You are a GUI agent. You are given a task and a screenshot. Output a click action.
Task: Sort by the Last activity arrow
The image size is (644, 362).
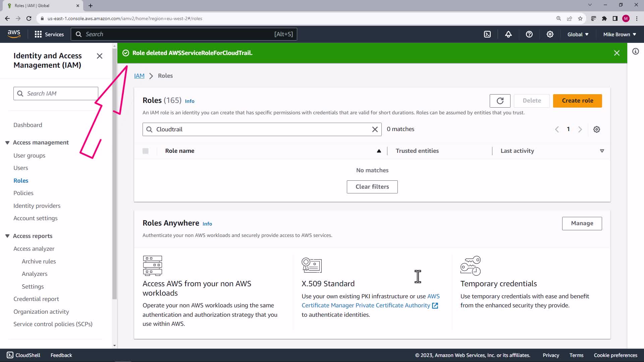pos(602,151)
